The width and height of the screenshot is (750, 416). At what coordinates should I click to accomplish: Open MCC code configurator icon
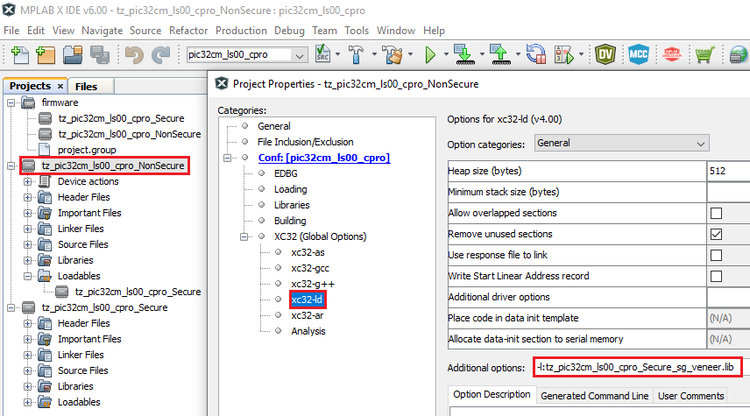coord(638,54)
